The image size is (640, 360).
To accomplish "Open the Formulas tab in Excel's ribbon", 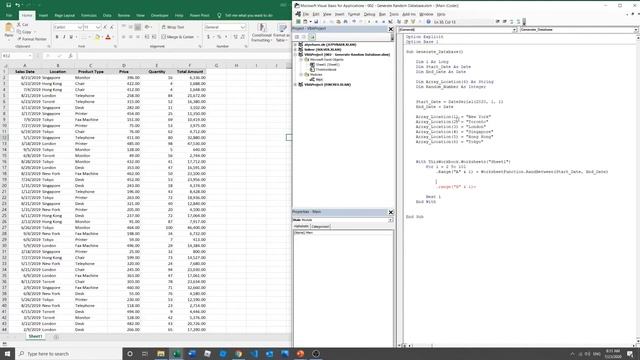I will pos(89,16).
